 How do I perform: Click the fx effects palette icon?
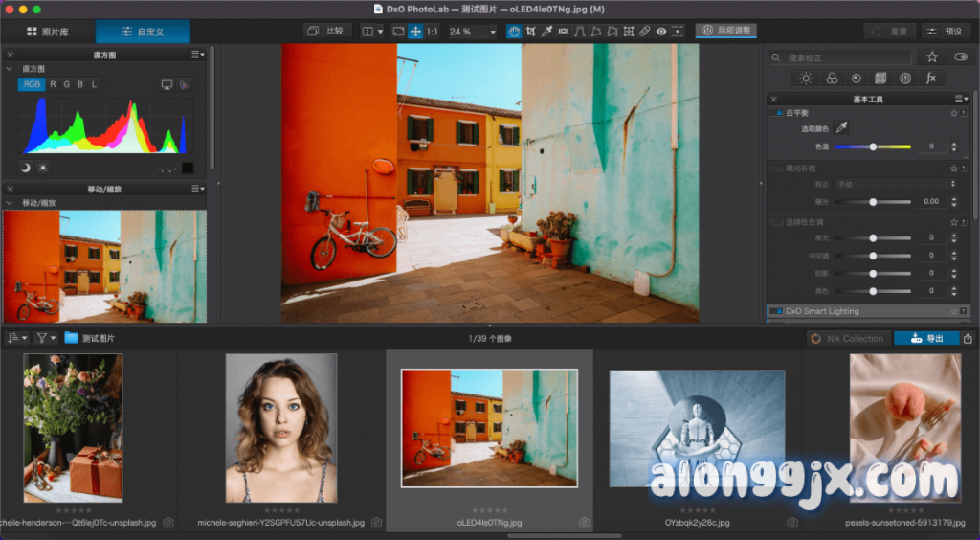930,79
